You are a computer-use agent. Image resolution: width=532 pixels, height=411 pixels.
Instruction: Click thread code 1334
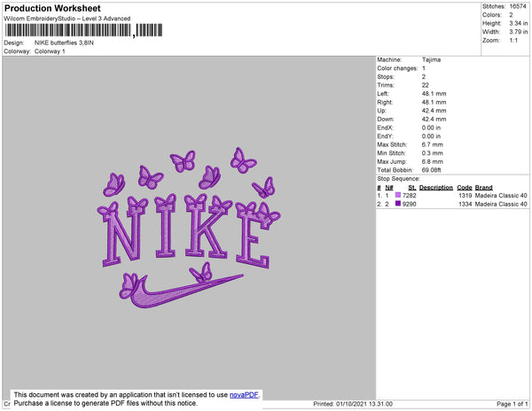[465, 204]
